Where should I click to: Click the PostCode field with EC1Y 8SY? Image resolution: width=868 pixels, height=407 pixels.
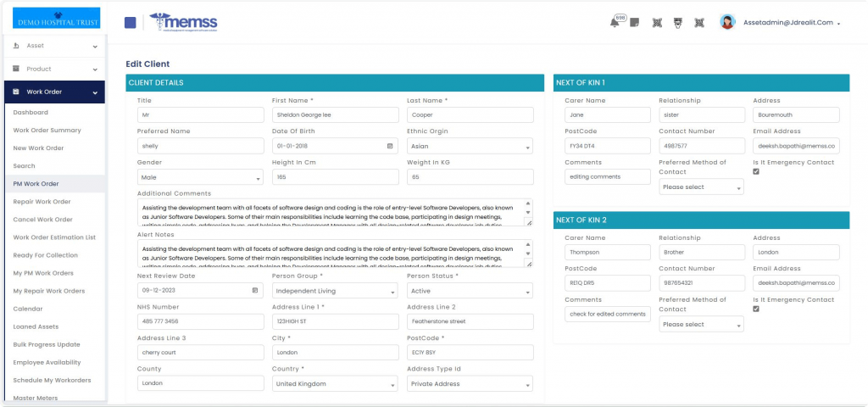point(470,353)
